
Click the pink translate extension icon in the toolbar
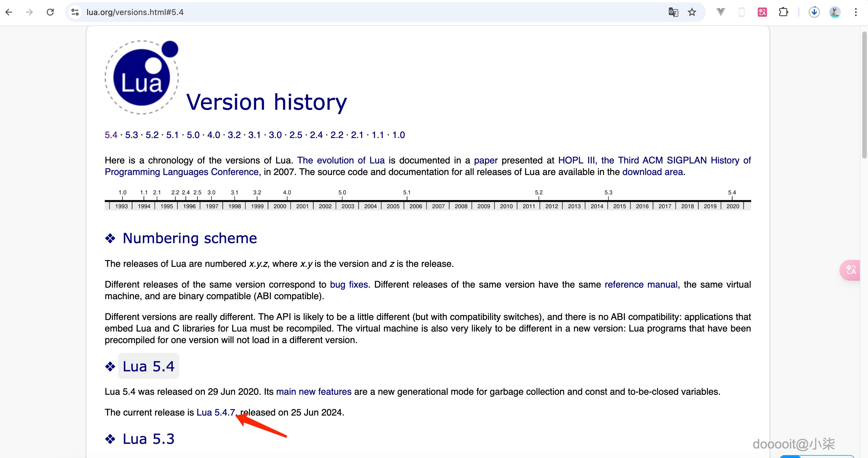point(762,12)
